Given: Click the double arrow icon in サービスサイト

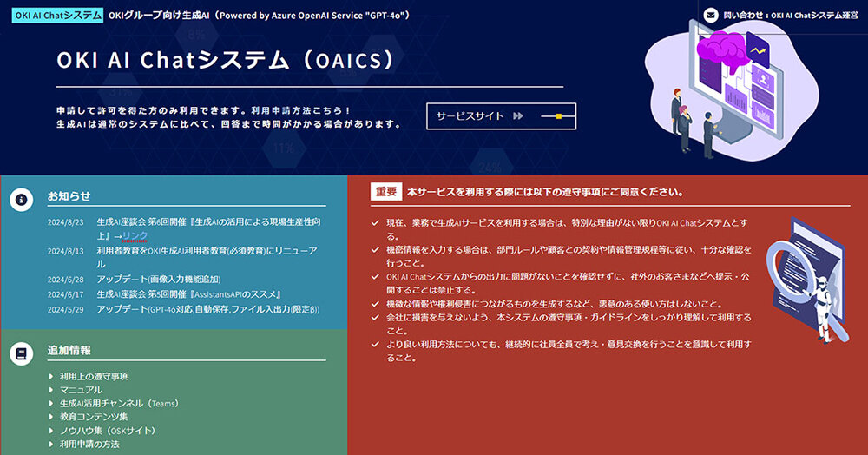Looking at the screenshot, I should (518, 115).
